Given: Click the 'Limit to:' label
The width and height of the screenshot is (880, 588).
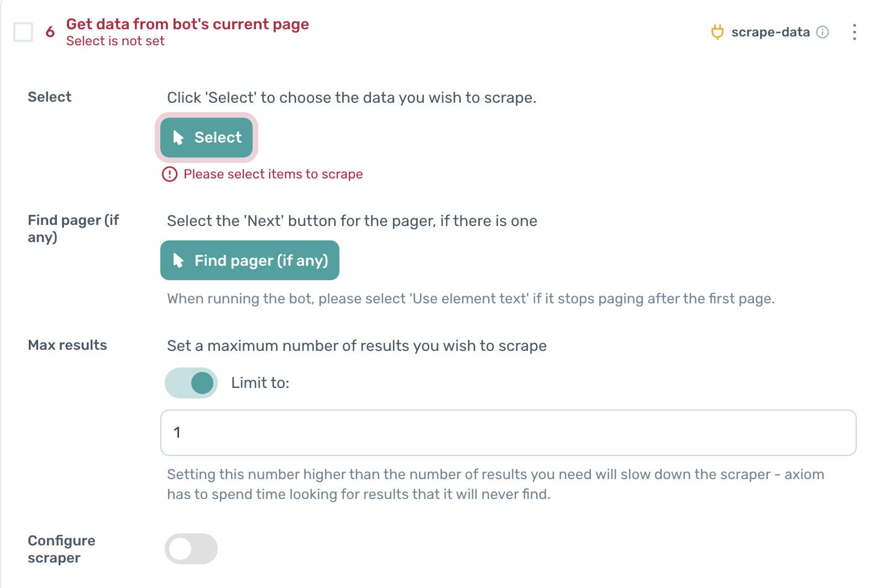Looking at the screenshot, I should pos(260,383).
